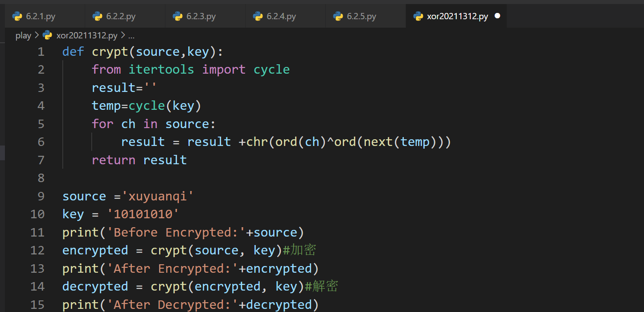Click the Python icon on the 6.2.1.py tab
644x312 pixels.
click(x=17, y=17)
